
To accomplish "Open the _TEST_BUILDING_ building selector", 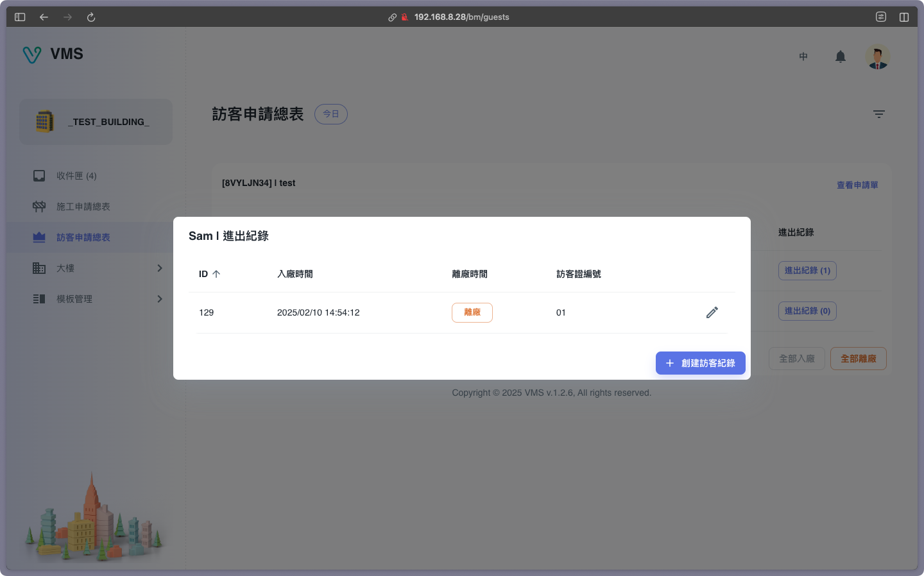I will point(96,122).
